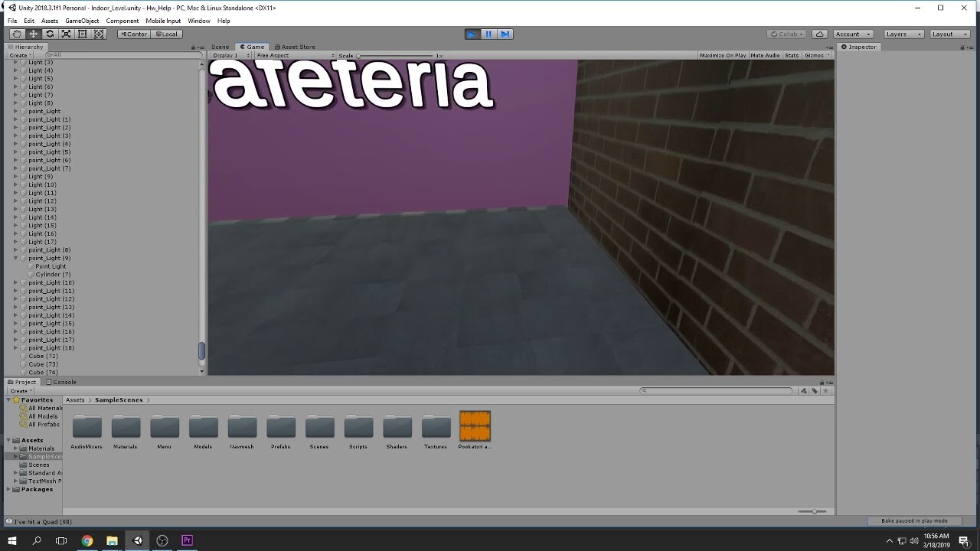
Task: Open the Textures folder
Action: pyautogui.click(x=436, y=432)
